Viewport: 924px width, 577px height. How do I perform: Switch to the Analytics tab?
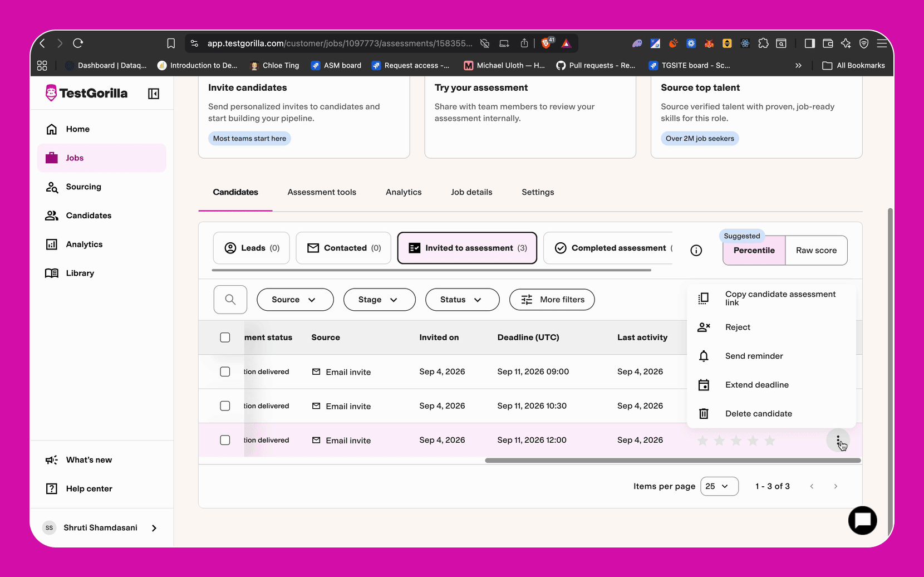(404, 192)
